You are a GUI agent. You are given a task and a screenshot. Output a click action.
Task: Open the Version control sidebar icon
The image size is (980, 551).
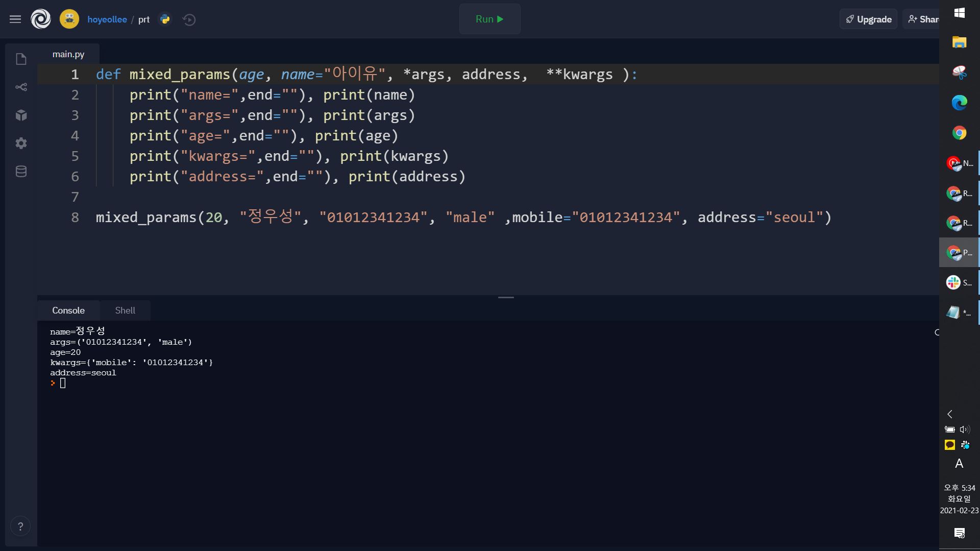pyautogui.click(x=21, y=87)
